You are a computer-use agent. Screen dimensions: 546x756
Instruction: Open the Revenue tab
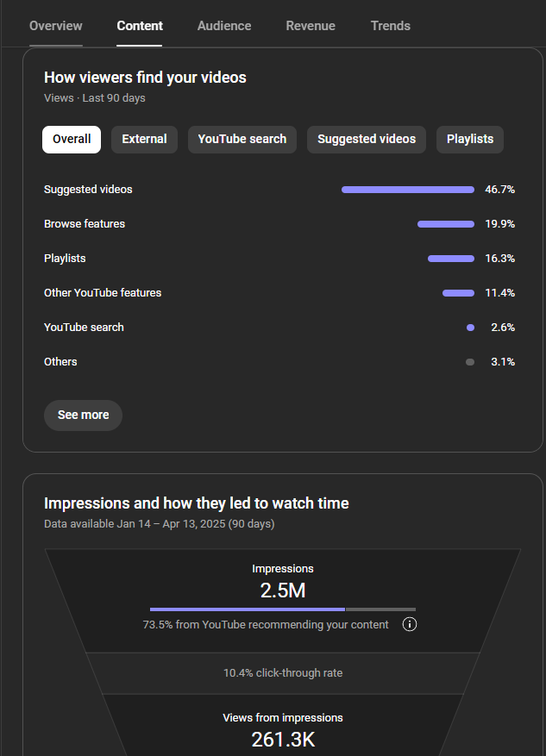311,26
